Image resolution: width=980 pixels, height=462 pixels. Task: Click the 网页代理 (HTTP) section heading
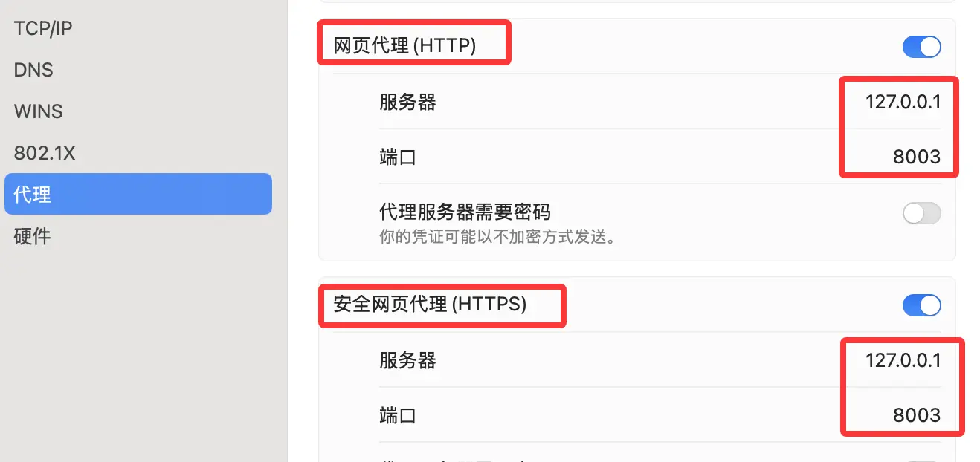point(404,46)
